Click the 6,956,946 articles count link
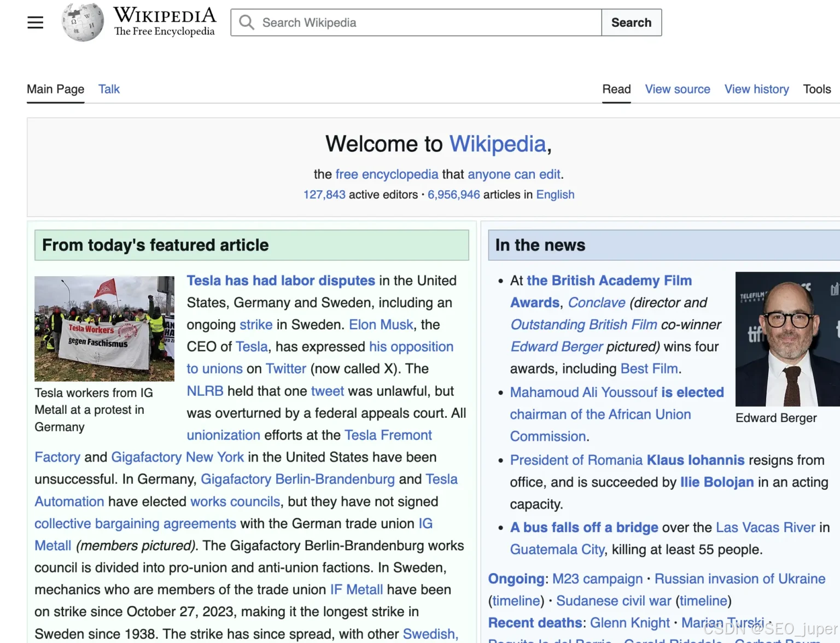Image resolution: width=840 pixels, height=643 pixels. (454, 195)
